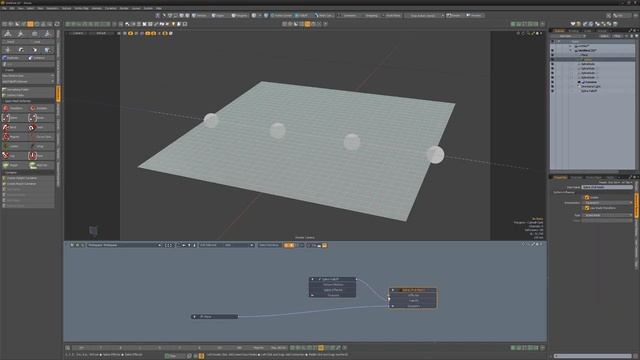Viewport: 640px width, 360px height.
Task: Click the Snapping button in top toolbar
Action: 371,16
